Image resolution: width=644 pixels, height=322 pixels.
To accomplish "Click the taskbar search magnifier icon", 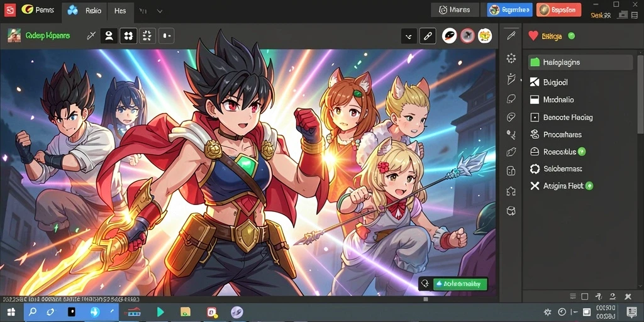I will click(33, 312).
